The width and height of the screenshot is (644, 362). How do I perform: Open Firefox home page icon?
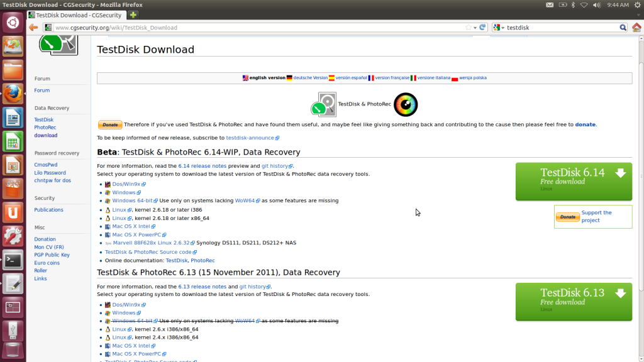click(636, 28)
